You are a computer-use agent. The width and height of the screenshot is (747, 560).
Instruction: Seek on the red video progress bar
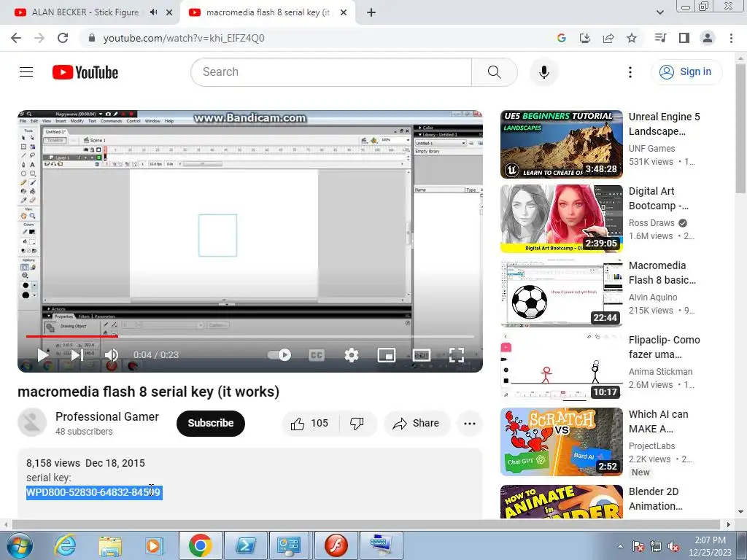click(71, 336)
